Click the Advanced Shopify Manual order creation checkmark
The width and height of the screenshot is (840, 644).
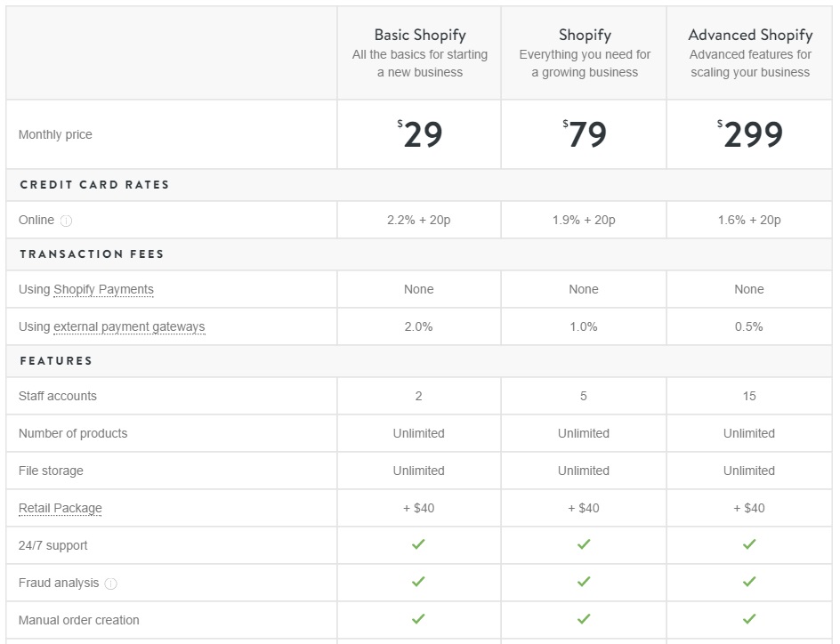pos(749,619)
